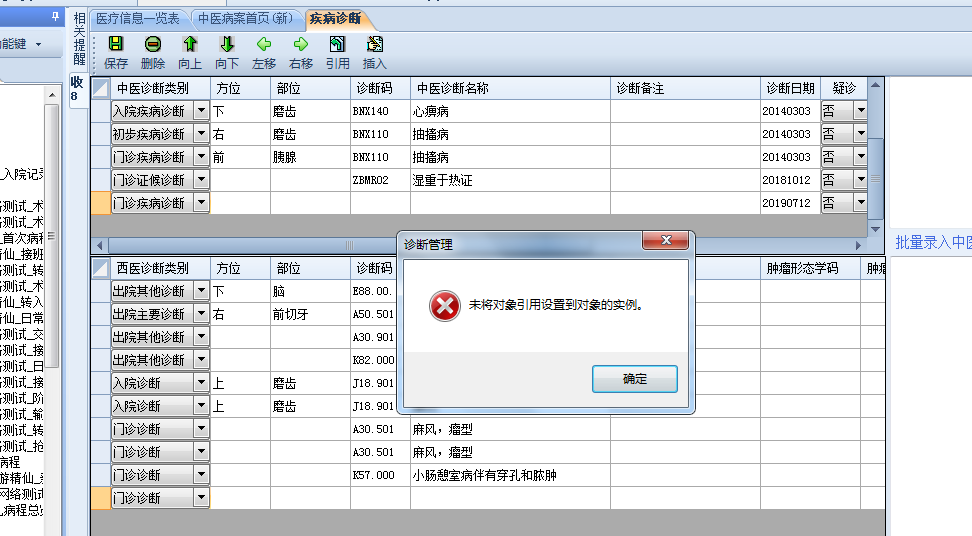Open 疑诊 dropdown for 心痹病 row
This screenshot has width=972, height=536.
coord(860,111)
